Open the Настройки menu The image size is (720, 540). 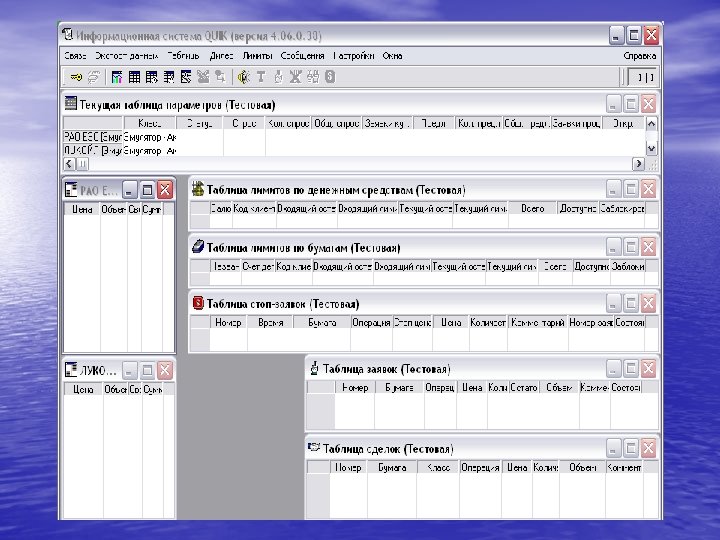coord(354,56)
